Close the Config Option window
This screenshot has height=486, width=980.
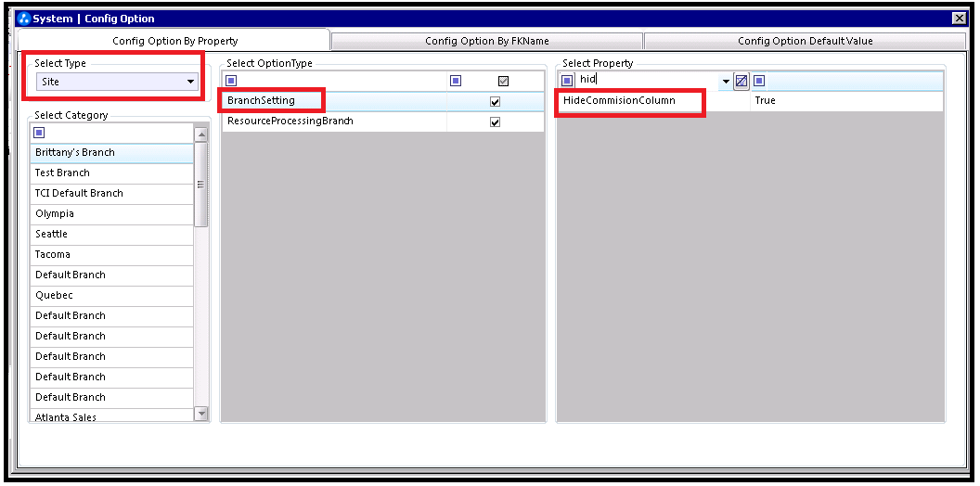click(959, 19)
